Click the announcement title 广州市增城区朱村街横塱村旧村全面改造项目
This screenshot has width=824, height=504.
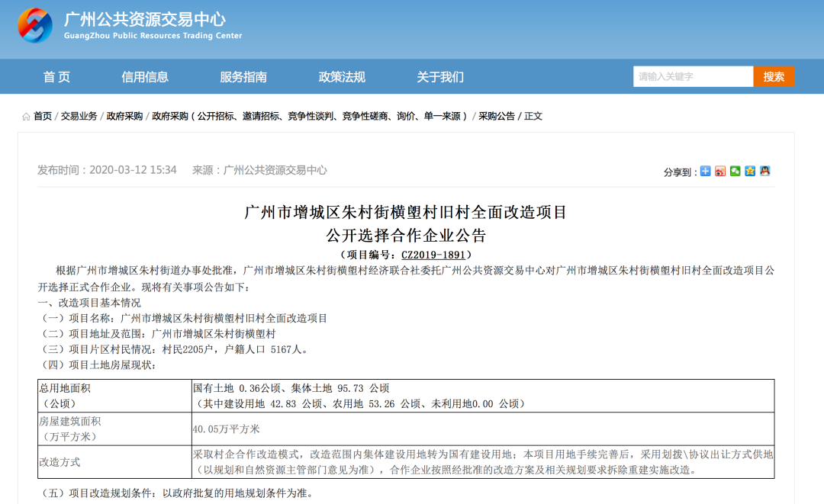[406, 212]
